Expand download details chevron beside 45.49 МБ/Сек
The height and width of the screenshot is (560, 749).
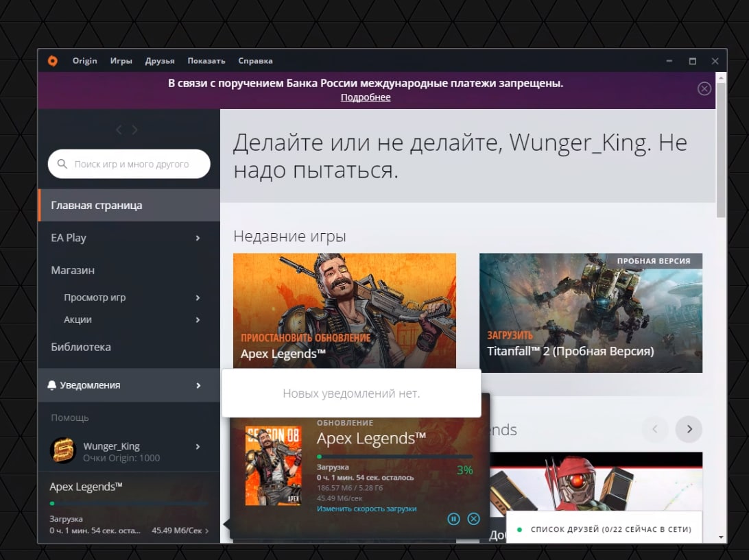207,531
